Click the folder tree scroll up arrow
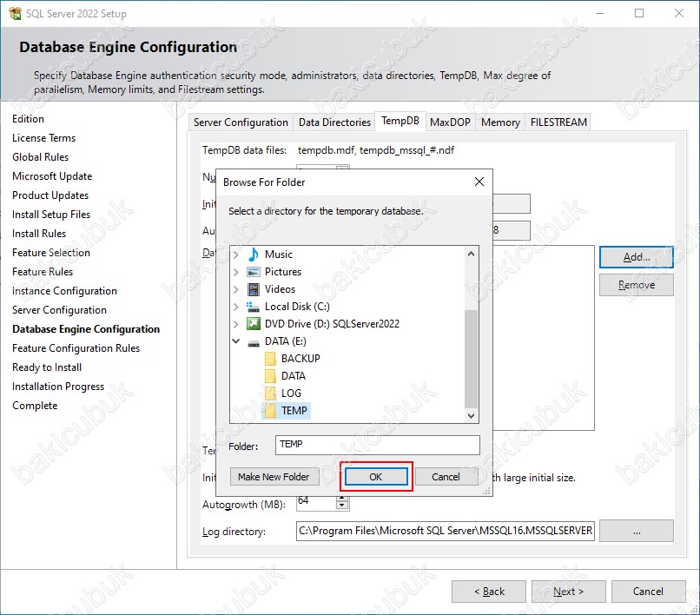The width and height of the screenshot is (700, 615). click(471, 254)
